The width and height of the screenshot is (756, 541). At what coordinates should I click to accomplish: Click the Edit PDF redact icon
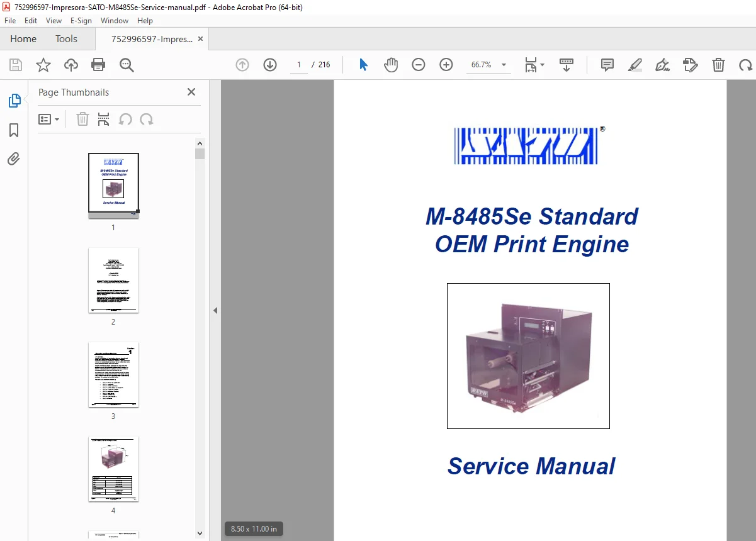(691, 65)
